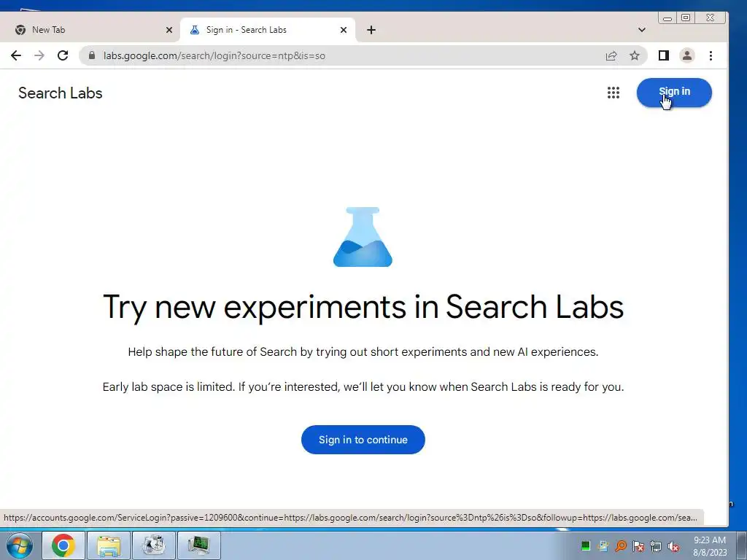The width and height of the screenshot is (747, 560).
Task: Click the tray icon left of magnifier
Action: [603, 545]
